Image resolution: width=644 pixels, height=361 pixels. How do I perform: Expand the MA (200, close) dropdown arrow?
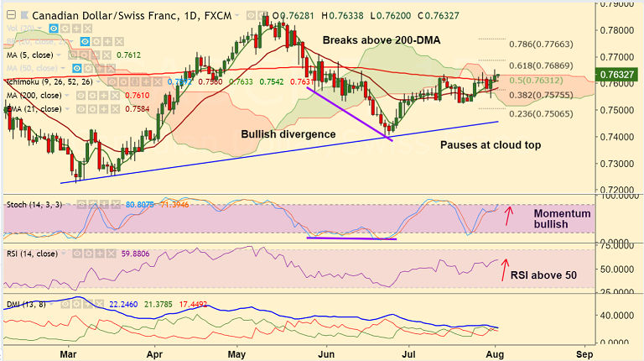(x=67, y=96)
